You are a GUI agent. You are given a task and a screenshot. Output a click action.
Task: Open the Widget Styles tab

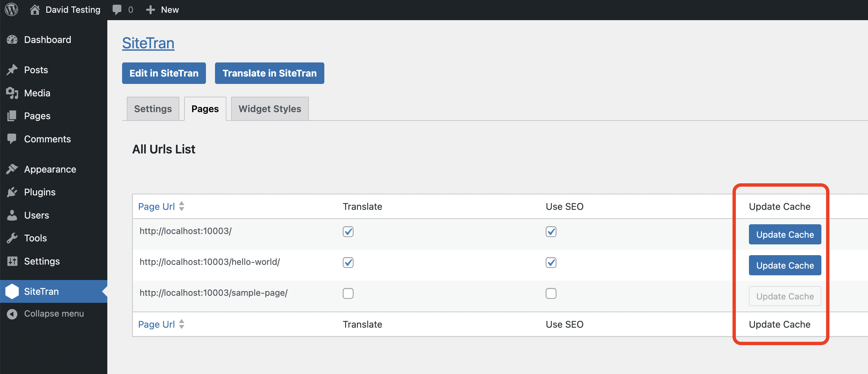270,109
